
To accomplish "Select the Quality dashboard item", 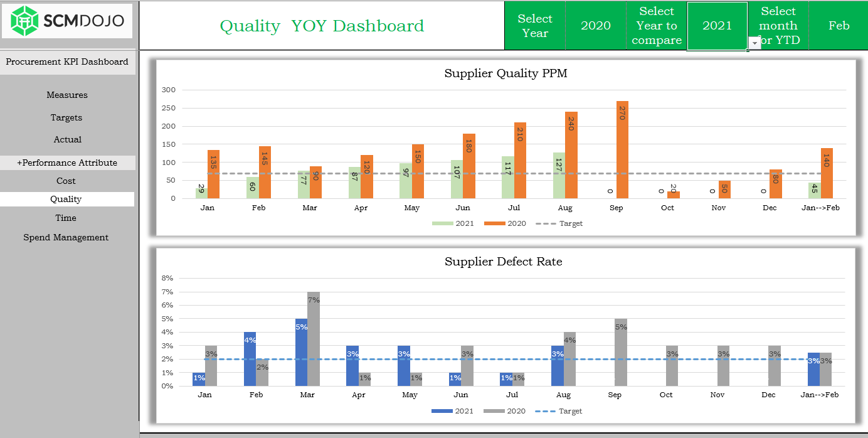I will (66, 200).
